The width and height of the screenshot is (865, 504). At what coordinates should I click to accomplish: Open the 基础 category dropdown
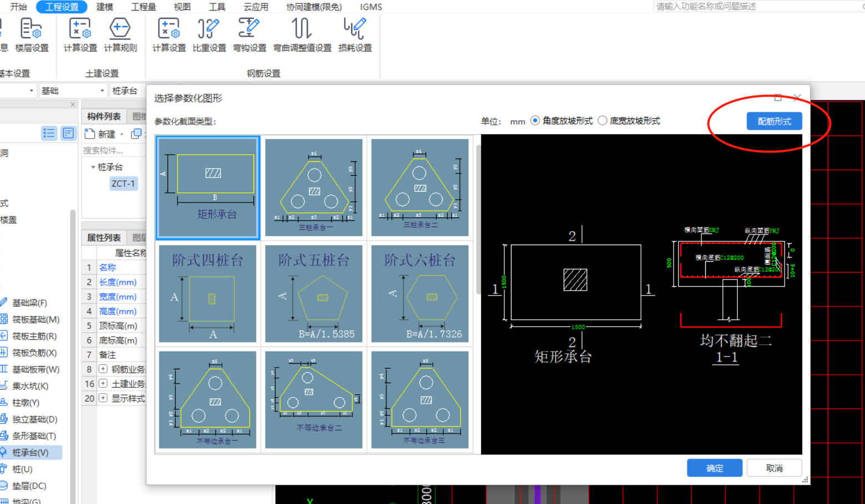coord(72,90)
